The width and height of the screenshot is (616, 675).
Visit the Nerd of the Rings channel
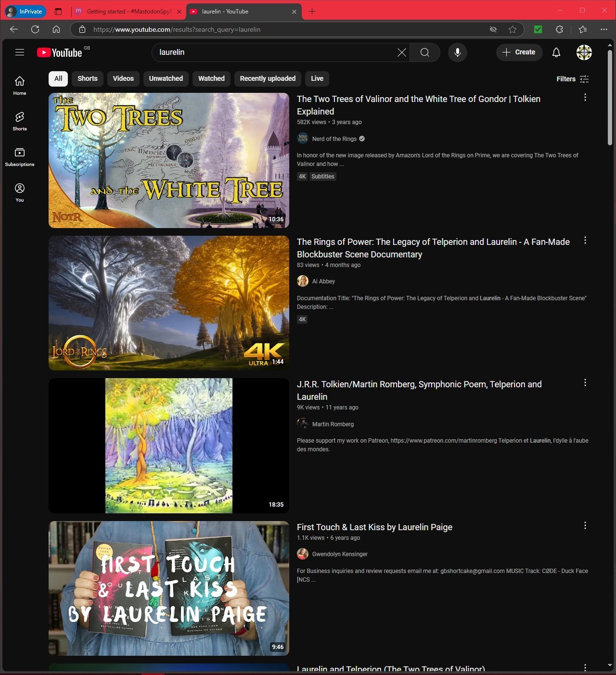(x=334, y=139)
